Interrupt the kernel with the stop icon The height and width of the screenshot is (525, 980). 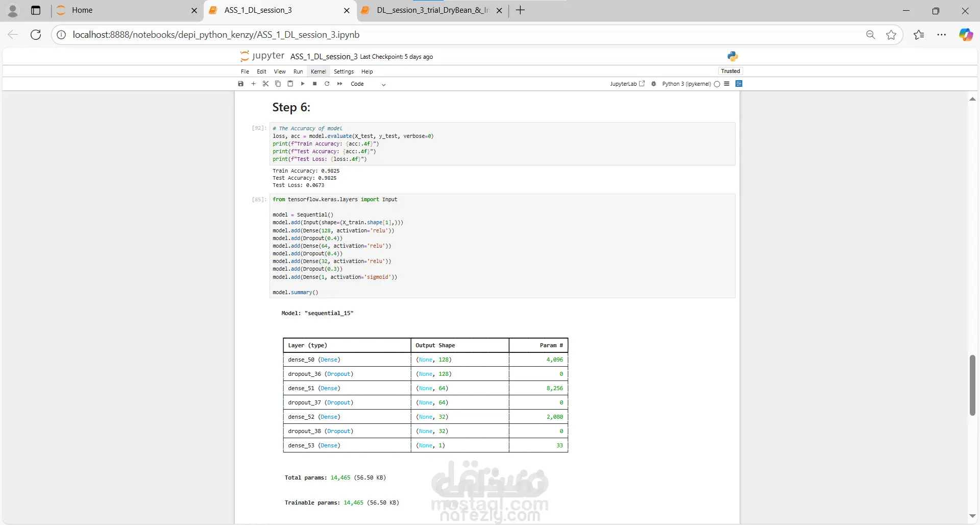point(315,84)
